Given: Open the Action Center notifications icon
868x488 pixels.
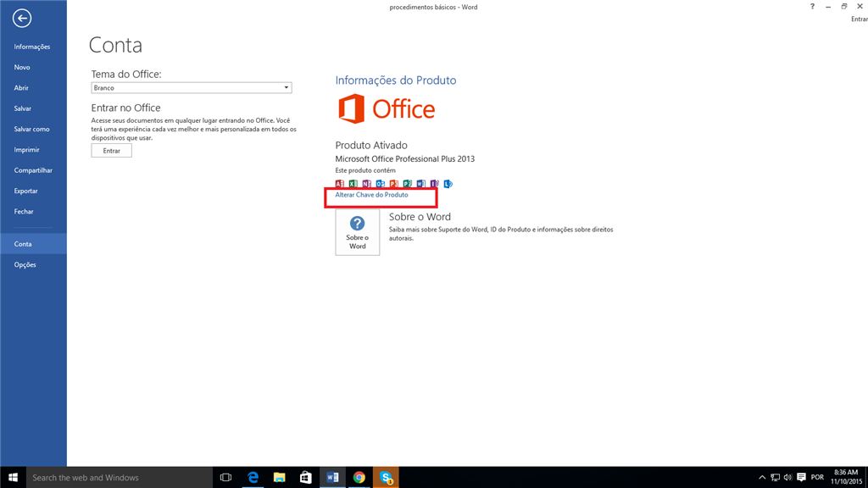Looking at the screenshot, I should (x=801, y=478).
